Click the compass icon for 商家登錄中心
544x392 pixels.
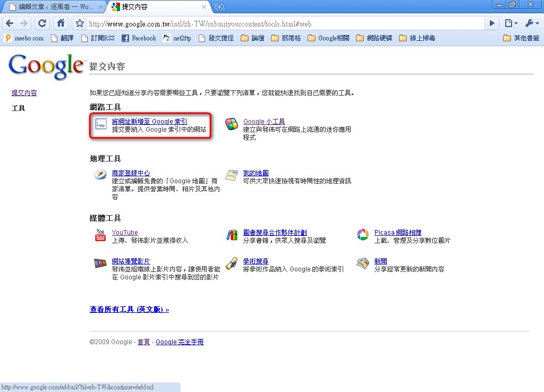100,174
